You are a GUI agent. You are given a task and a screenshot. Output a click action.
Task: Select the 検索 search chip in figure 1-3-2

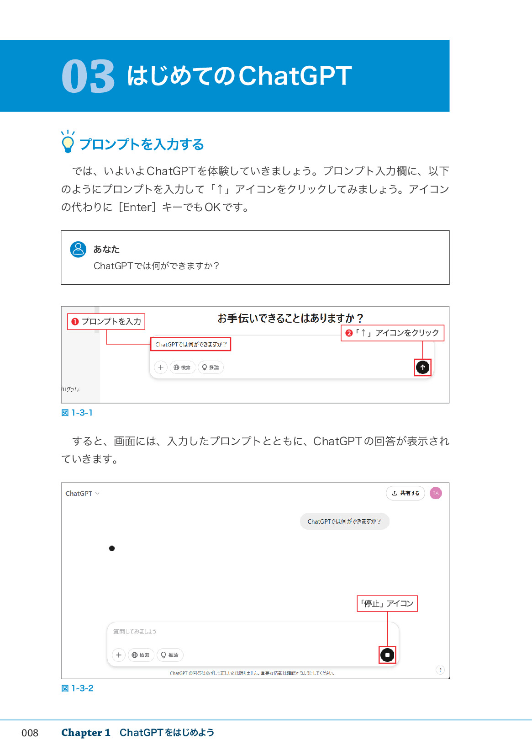click(141, 655)
